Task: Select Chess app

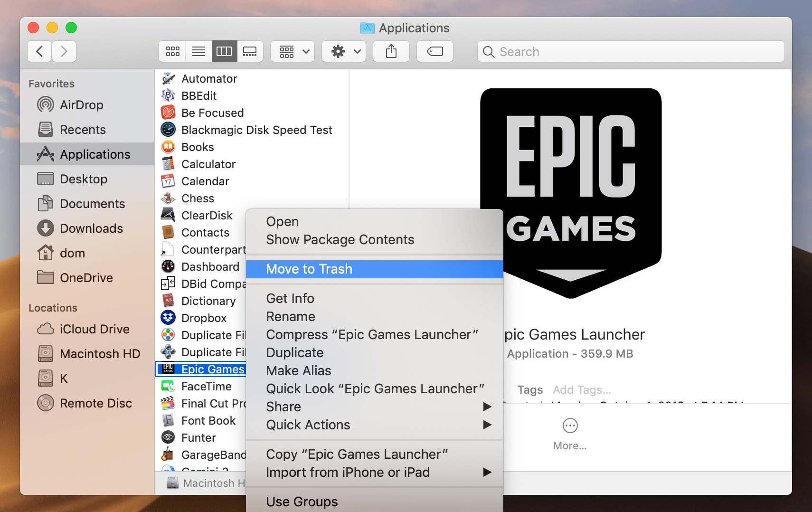Action: [252, 199]
